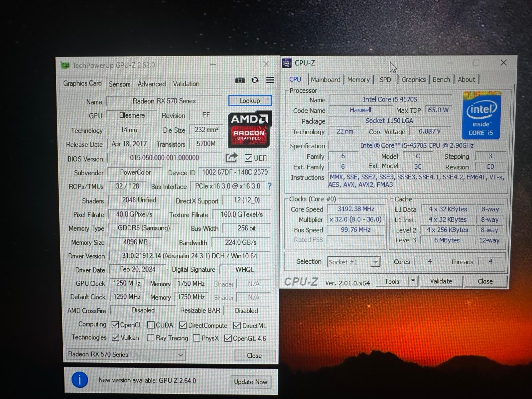Click the Tools button in CPU-Z
This screenshot has height=399, width=532.
392,281
